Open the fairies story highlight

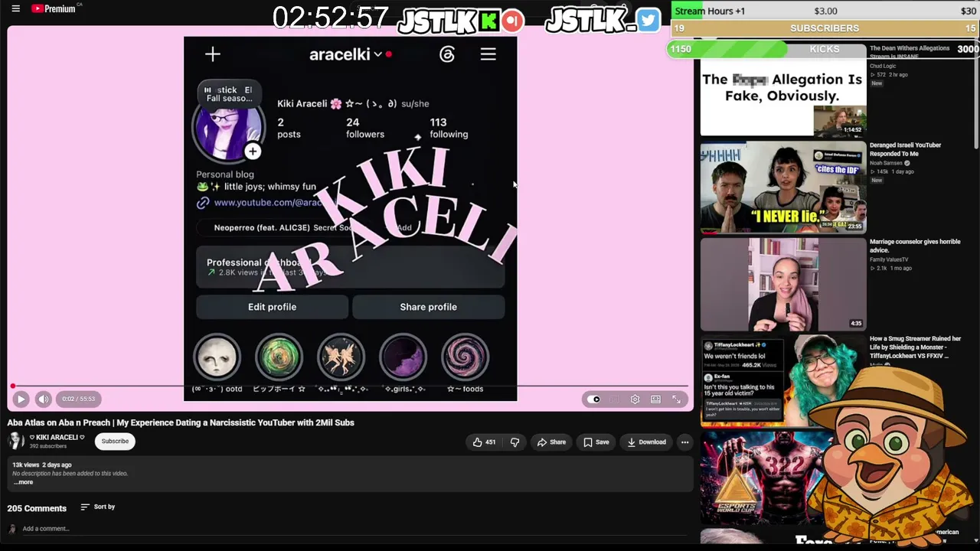click(x=341, y=358)
